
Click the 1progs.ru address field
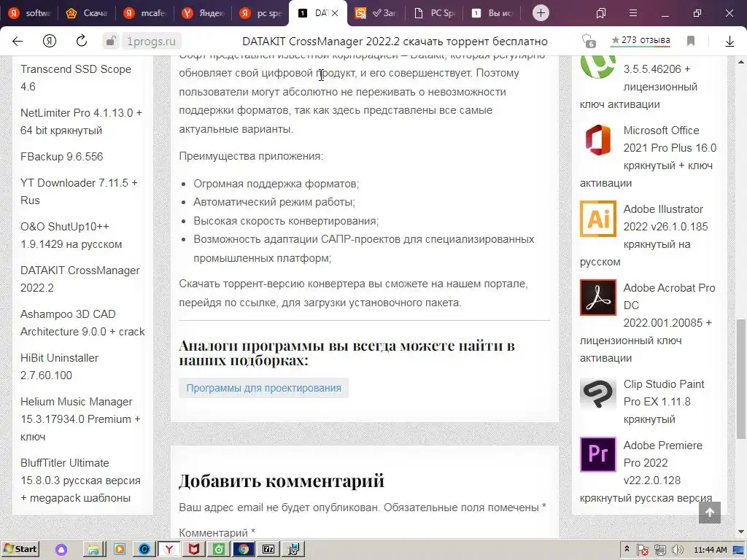pos(152,42)
